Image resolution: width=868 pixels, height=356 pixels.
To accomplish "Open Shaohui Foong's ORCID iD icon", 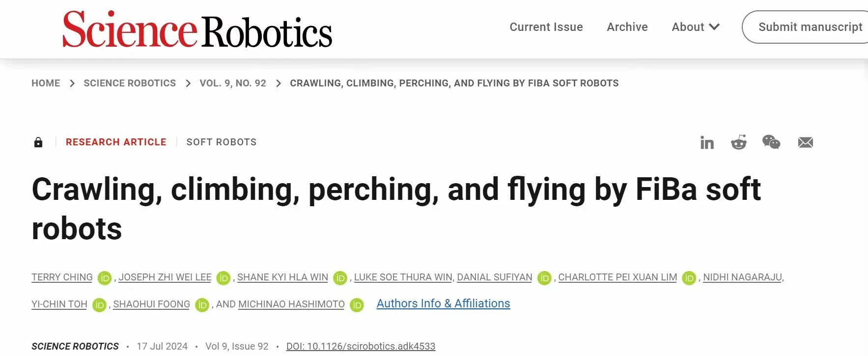I will click(202, 305).
